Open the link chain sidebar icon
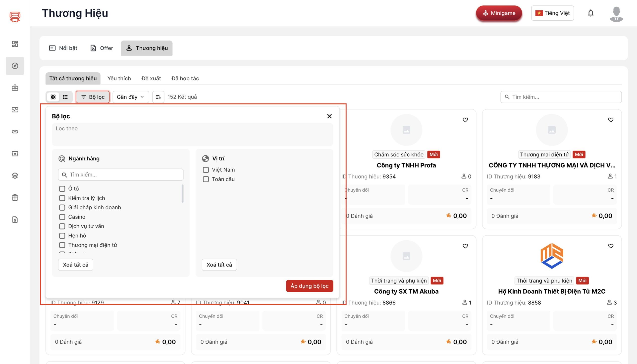Screen dimensions: 637x364 click(15, 132)
